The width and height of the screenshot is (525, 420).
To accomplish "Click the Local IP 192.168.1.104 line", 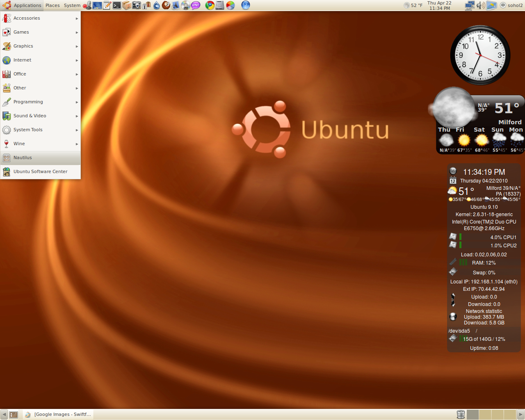I will click(484, 282).
